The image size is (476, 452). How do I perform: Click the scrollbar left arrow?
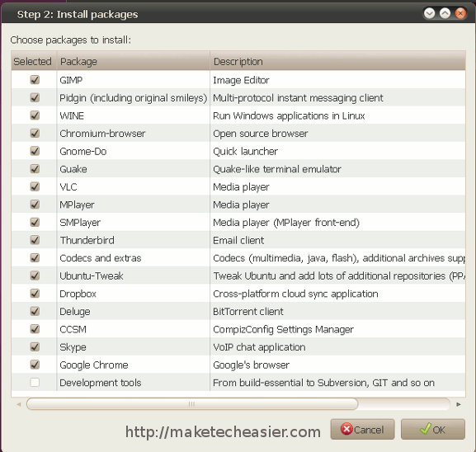click(19, 404)
